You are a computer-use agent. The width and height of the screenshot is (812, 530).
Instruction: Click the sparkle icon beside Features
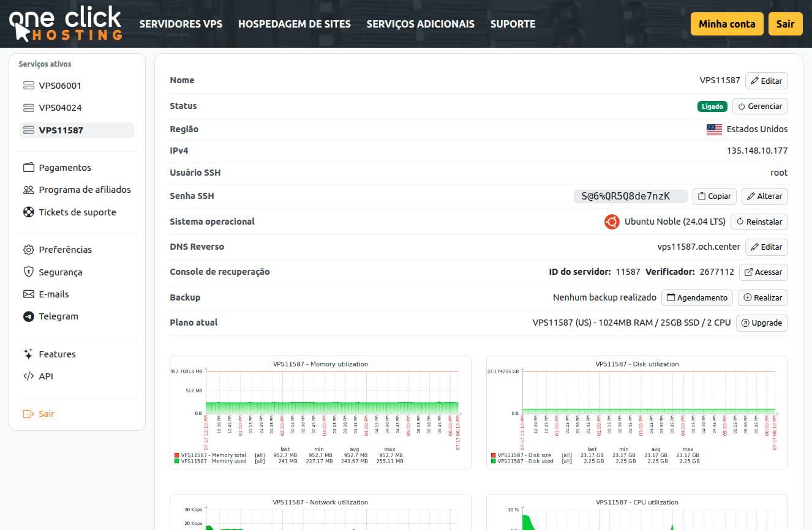point(29,354)
